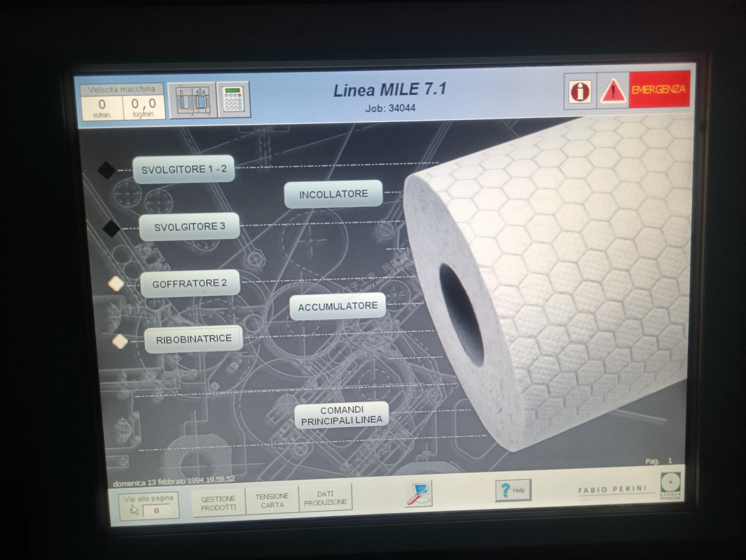746x560 pixels.
Task: Click the calculator keypad icon
Action: point(234,100)
